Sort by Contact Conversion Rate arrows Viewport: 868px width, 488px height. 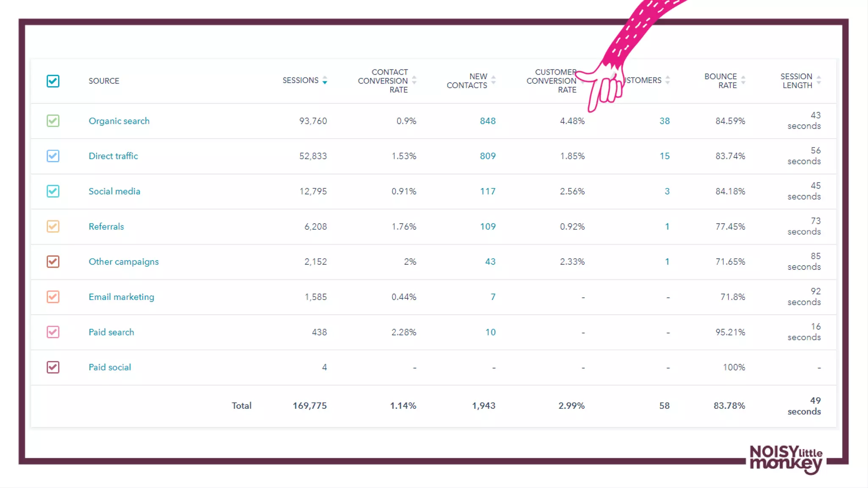coord(414,80)
